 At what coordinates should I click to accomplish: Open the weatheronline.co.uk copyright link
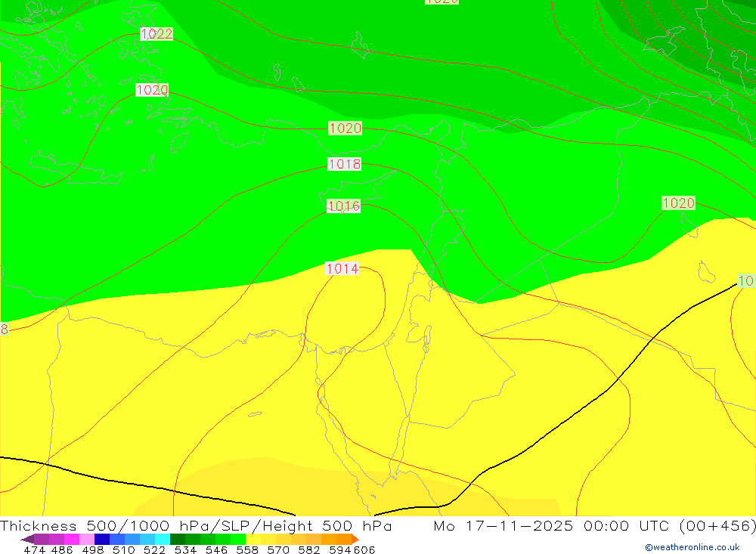(x=692, y=547)
